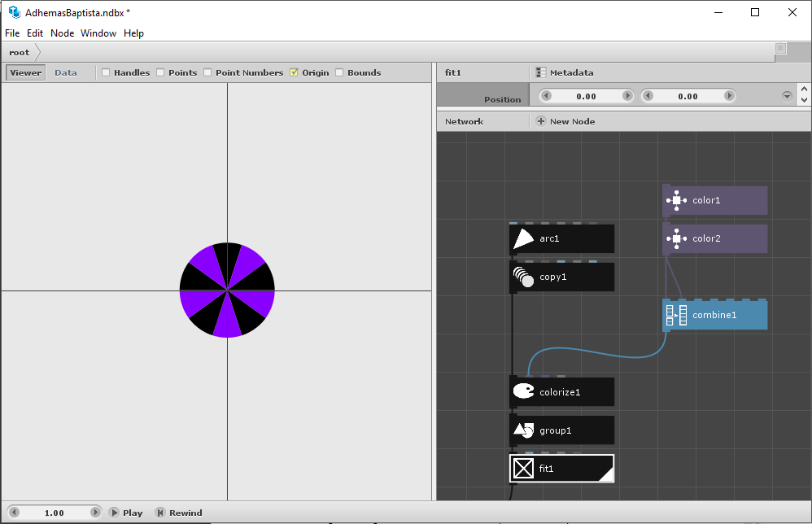Select the colorize1 node label
812x524 pixels.
click(560, 392)
